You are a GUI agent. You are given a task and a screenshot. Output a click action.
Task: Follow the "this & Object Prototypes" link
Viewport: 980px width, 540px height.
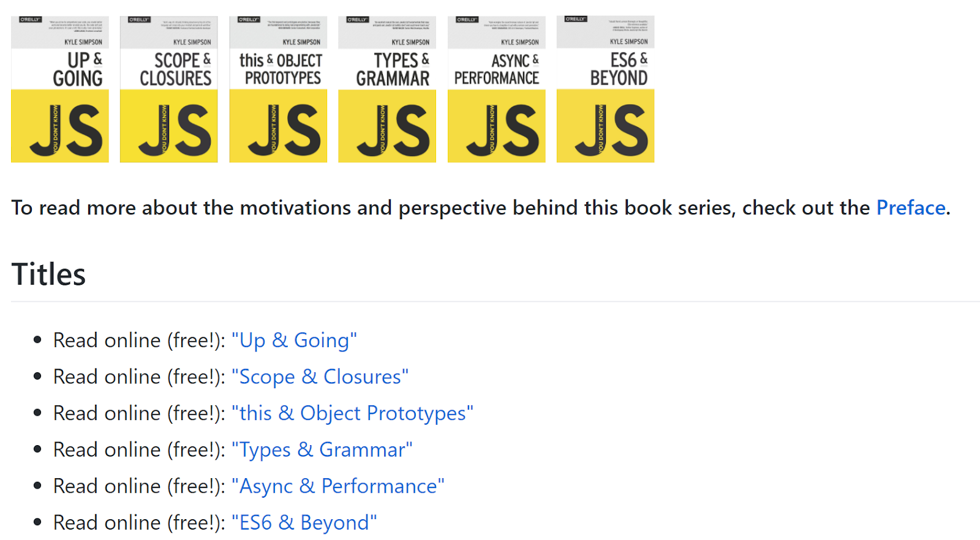(x=352, y=413)
